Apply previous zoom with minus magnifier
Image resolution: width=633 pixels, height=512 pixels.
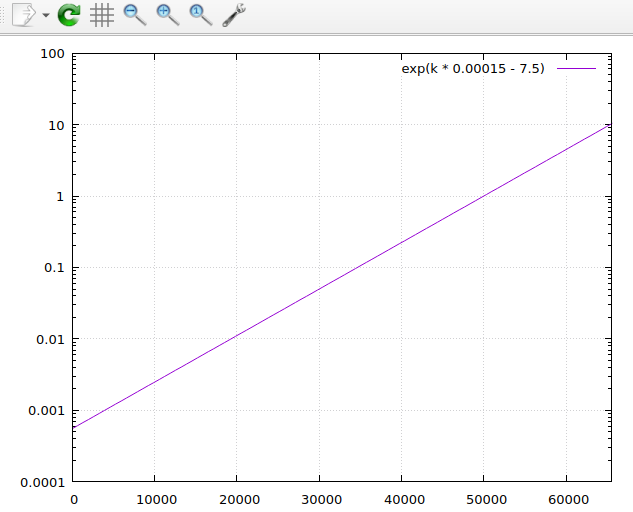tap(135, 15)
